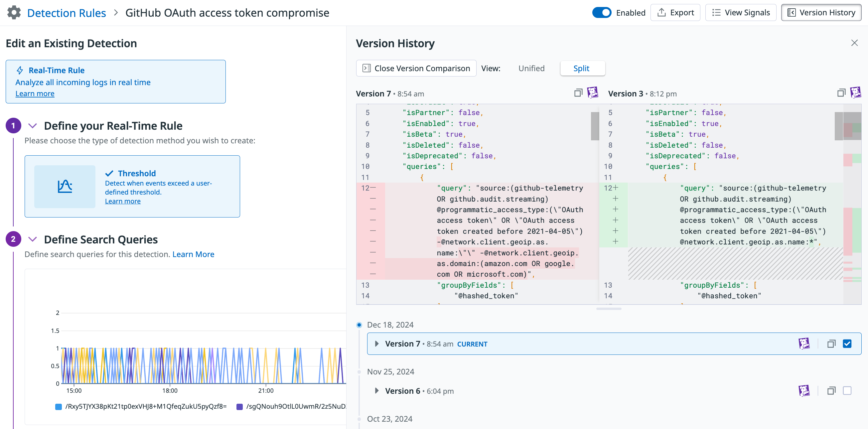Click the diff panel resize handle bar
The height and width of the screenshot is (429, 868).
coord(609,308)
